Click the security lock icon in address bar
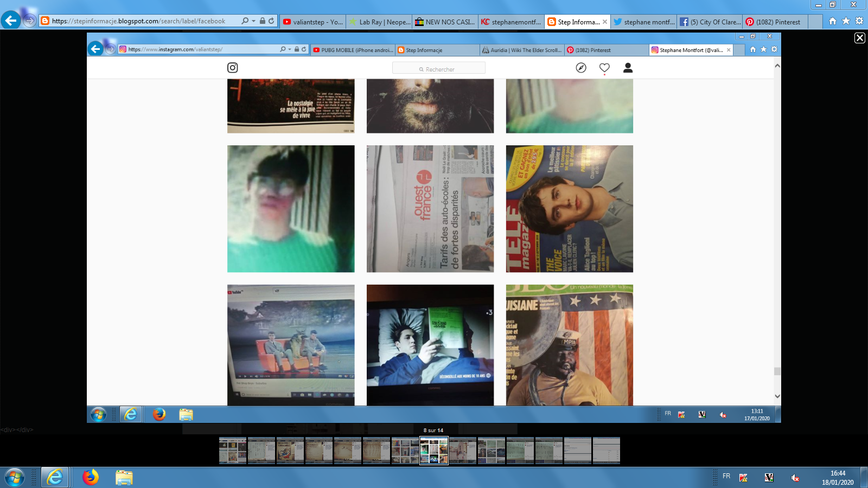This screenshot has height=488, width=868. [x=263, y=21]
